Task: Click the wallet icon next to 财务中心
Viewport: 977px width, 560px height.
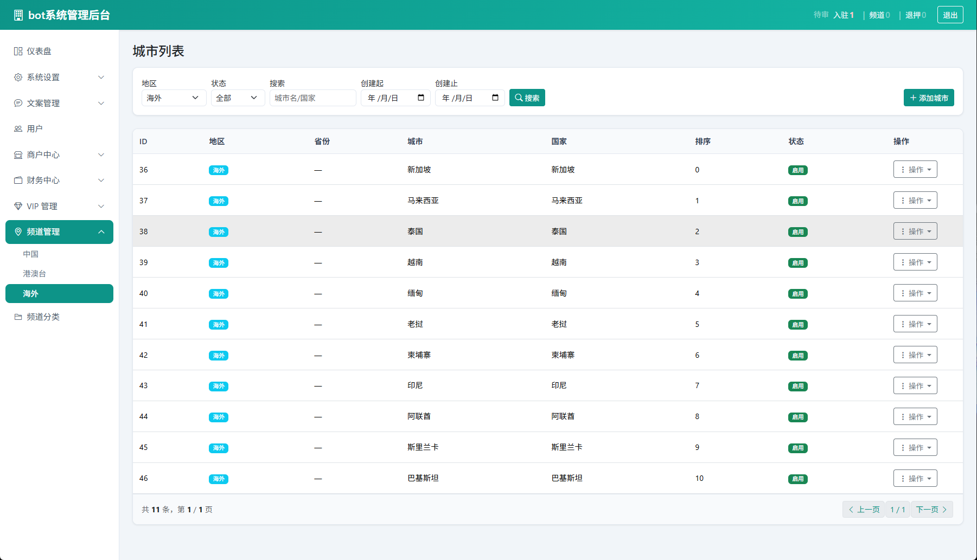Action: pos(18,181)
